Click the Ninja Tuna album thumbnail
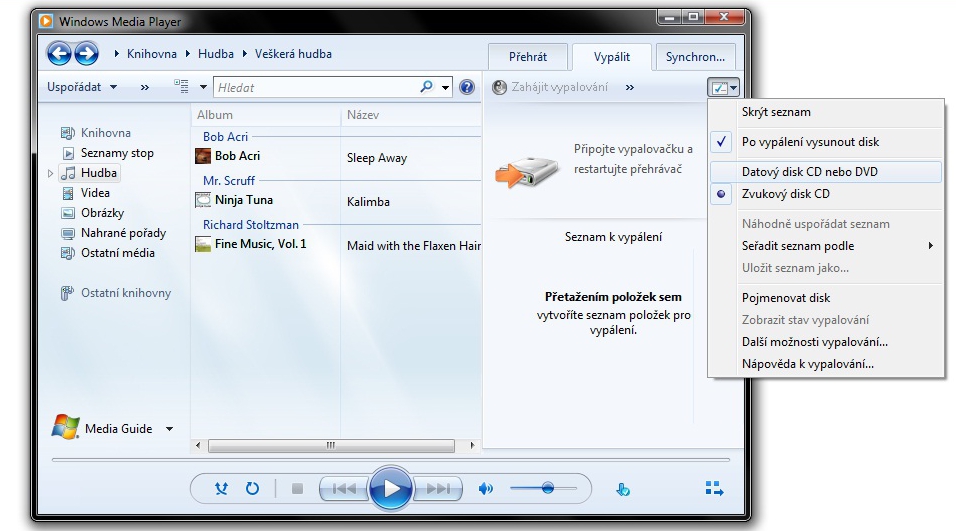 (x=203, y=200)
